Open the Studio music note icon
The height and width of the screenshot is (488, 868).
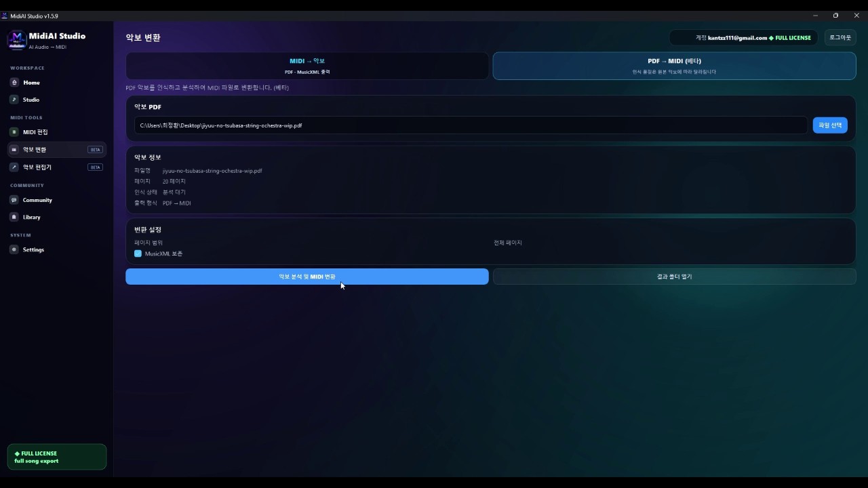tap(14, 100)
